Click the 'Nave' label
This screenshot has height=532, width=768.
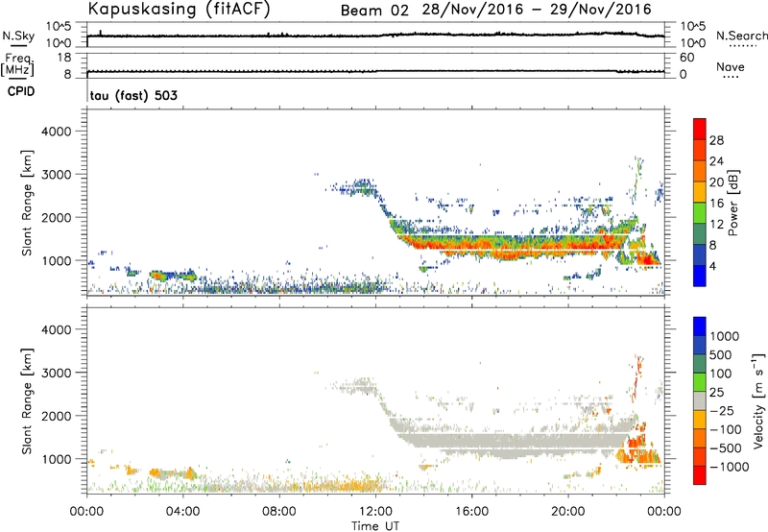coord(731,66)
